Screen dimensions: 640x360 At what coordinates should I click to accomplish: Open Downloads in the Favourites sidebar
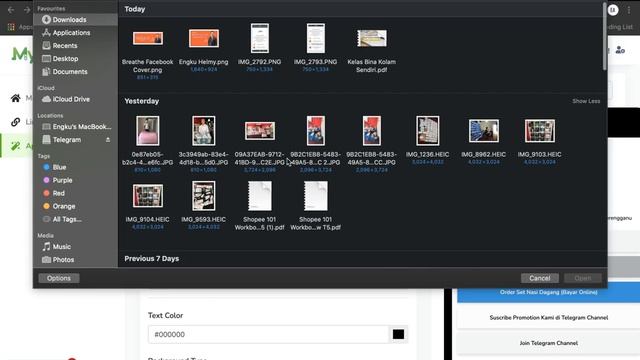coord(75,20)
